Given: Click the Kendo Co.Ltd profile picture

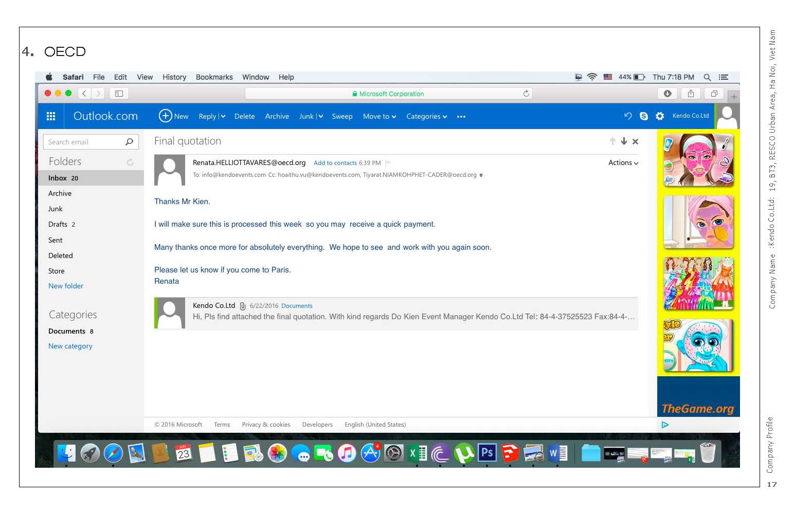Looking at the screenshot, I should (727, 116).
